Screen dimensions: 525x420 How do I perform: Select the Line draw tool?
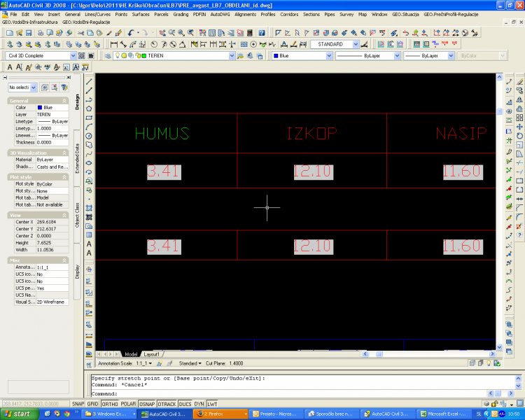89,82
